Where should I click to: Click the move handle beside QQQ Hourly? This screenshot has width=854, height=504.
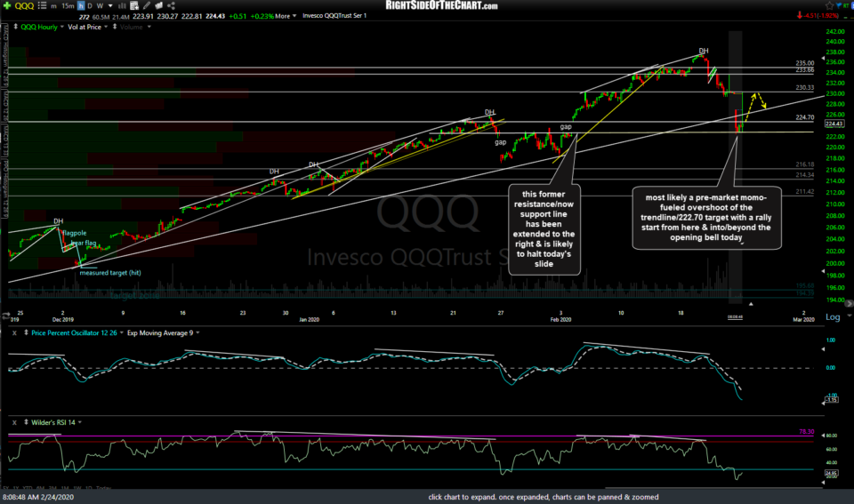point(15,27)
